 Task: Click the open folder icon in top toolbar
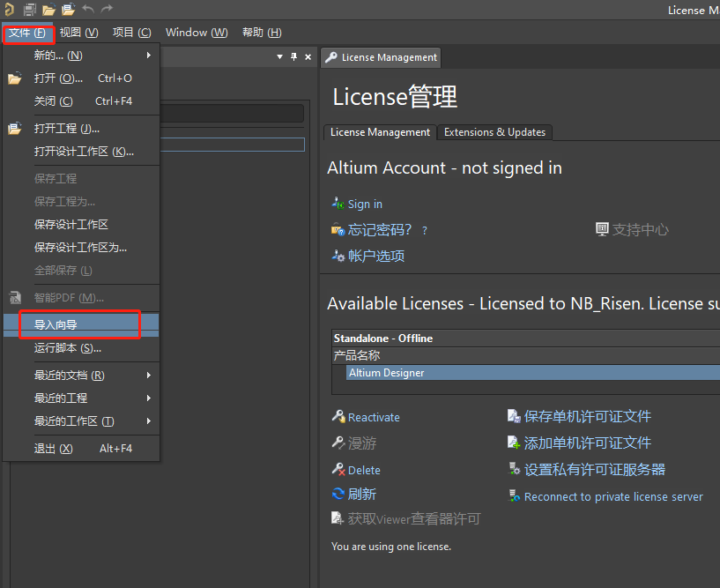(49, 9)
